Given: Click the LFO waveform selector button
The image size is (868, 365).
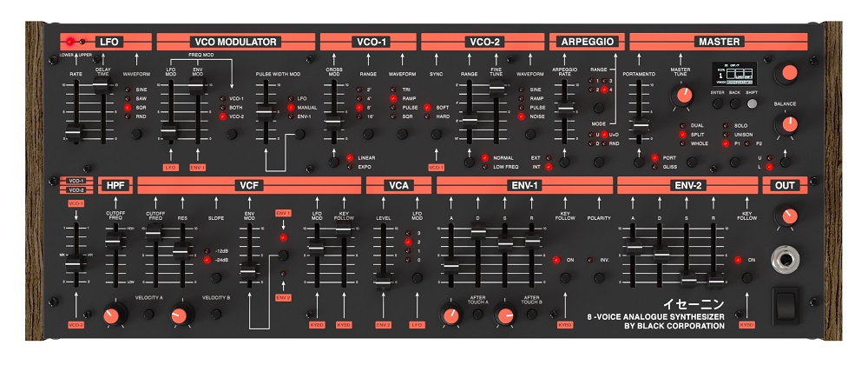Looking at the screenshot, I should (x=136, y=134).
